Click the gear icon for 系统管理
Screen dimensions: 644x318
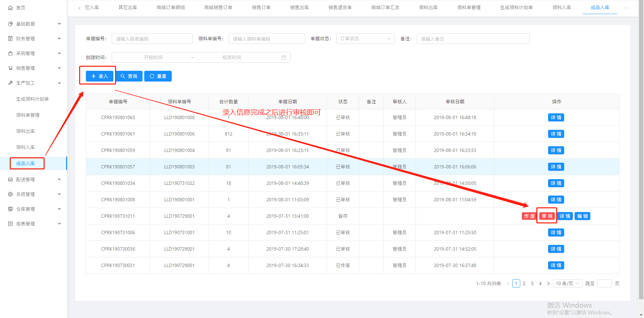(10, 194)
